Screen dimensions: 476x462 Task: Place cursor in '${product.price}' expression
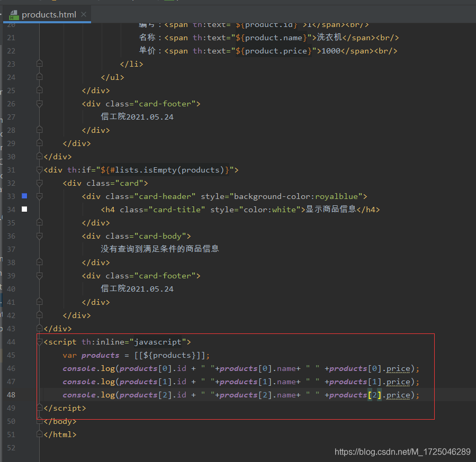tap(274, 51)
